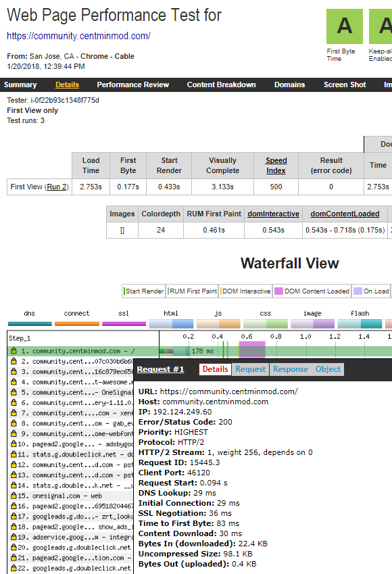The height and width of the screenshot is (574, 392).
Task: Select request 15 onesignal.com row
Action: pos(71,496)
